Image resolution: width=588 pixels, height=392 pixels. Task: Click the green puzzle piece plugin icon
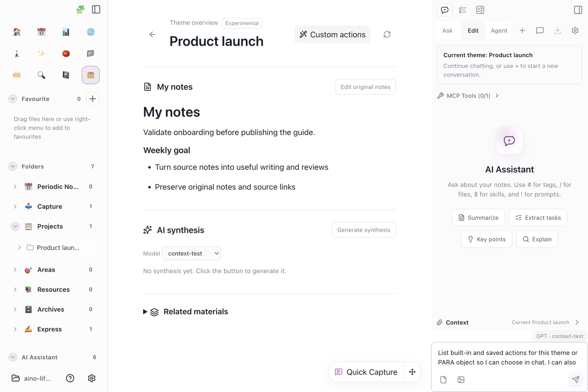pyautogui.click(x=80, y=9)
